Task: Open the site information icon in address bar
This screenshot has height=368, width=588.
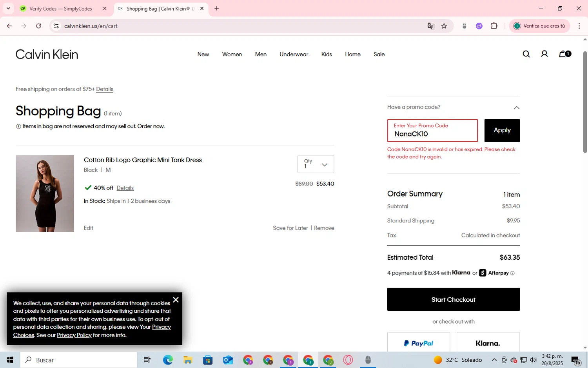Action: point(56,26)
